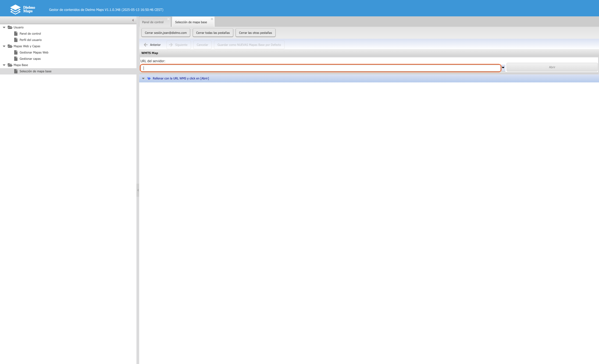Screen dimensions: 599x364
Task: Click the document icon beside Panel de control
Action: click(x=16, y=34)
